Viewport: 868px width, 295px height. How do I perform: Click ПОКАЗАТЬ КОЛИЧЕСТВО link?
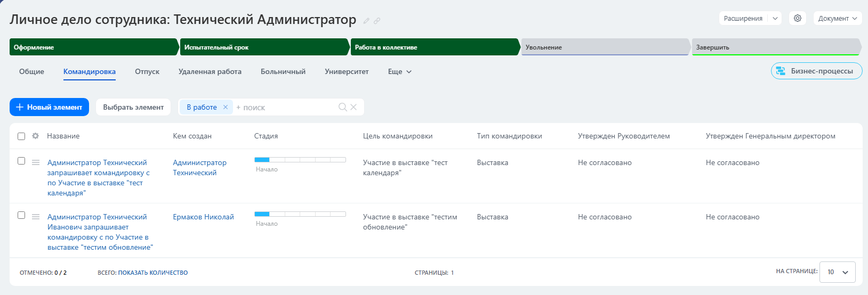click(x=152, y=273)
